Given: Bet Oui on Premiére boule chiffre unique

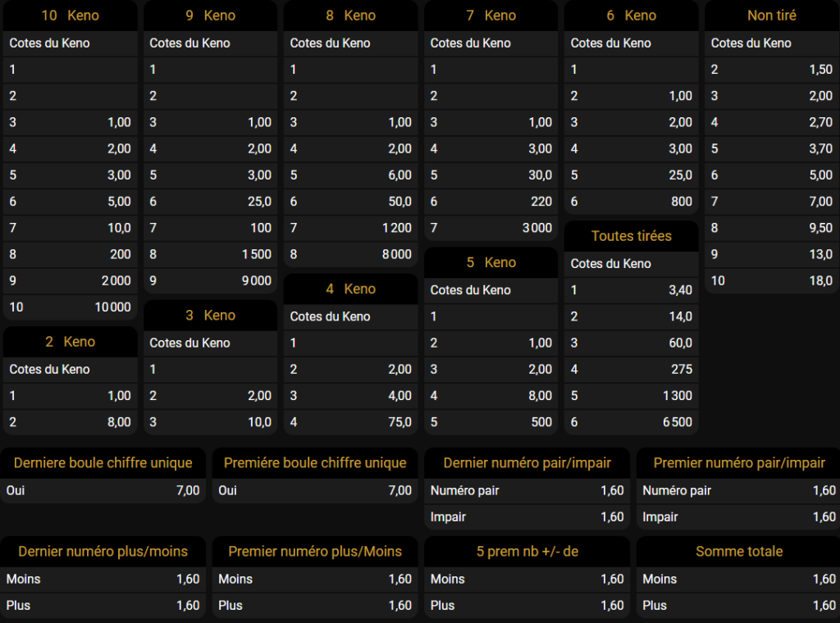Looking at the screenshot, I should click(315, 491).
